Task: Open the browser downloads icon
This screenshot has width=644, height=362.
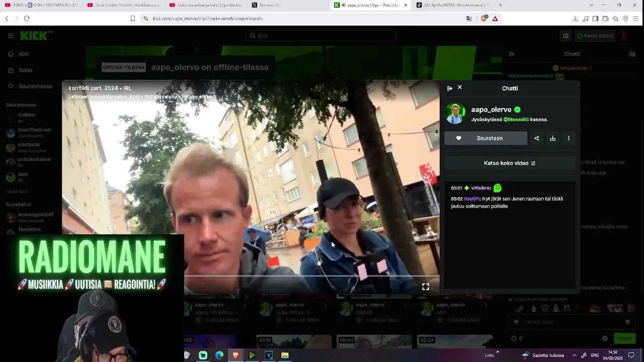Action: (x=575, y=19)
